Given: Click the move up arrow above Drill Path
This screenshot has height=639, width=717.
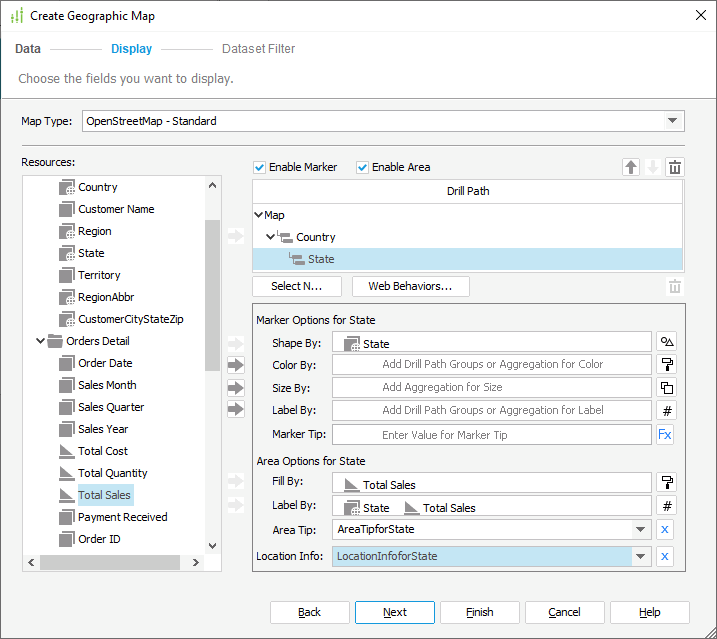Looking at the screenshot, I should click(631, 168).
